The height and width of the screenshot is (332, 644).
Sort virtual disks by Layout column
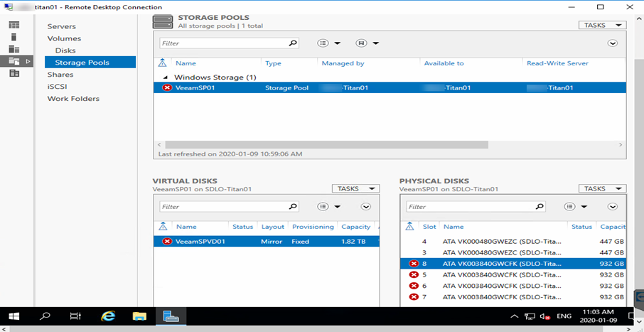[x=273, y=227]
